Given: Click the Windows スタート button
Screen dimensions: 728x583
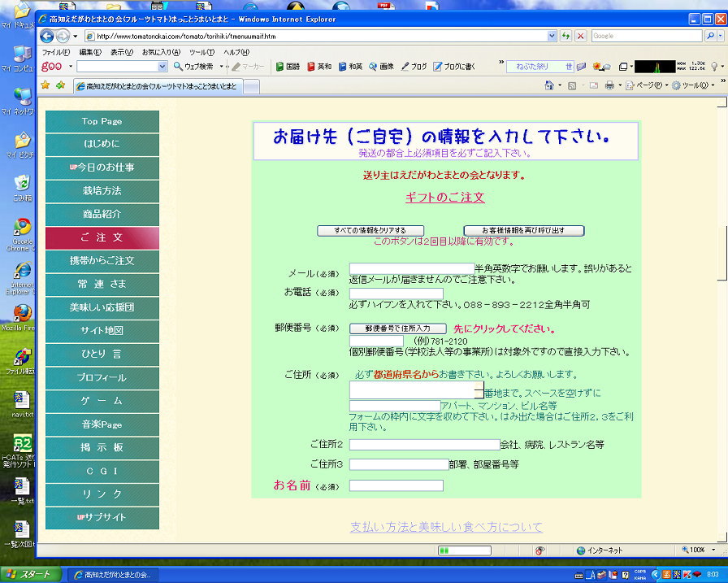Looking at the screenshot, I should (30, 574).
